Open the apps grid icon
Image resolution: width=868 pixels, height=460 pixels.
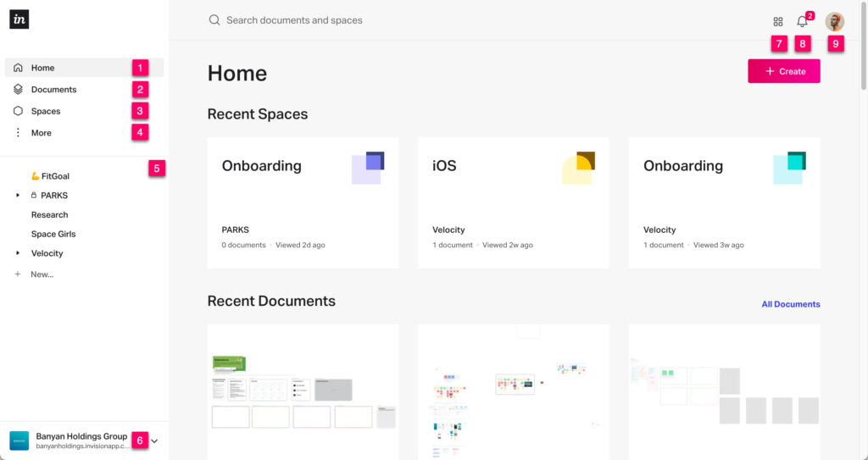(x=778, y=21)
